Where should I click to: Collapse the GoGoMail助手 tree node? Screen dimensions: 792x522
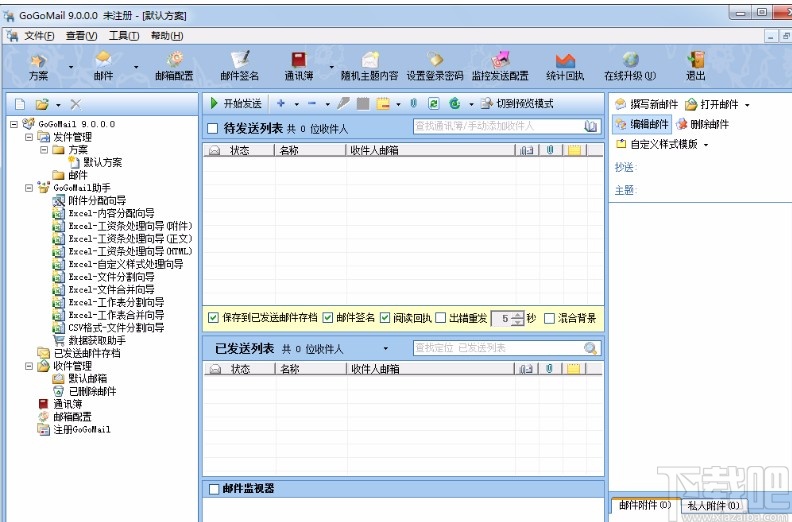click(29, 187)
